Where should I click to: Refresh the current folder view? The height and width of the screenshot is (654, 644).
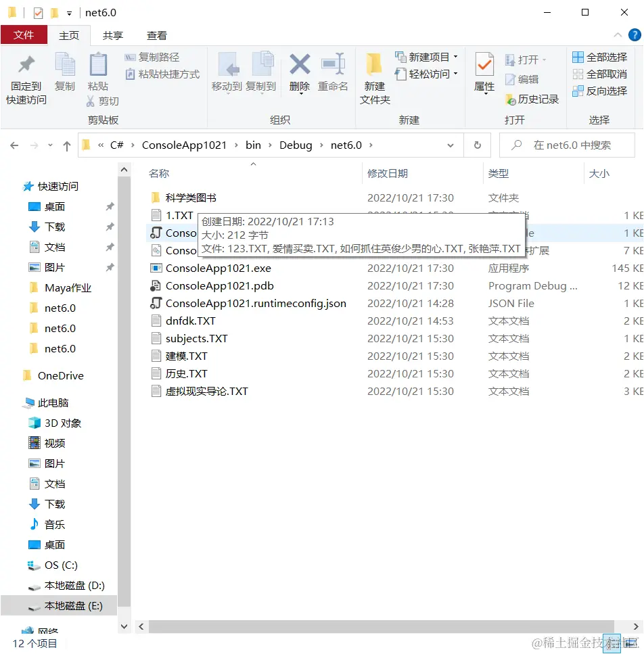(x=478, y=145)
